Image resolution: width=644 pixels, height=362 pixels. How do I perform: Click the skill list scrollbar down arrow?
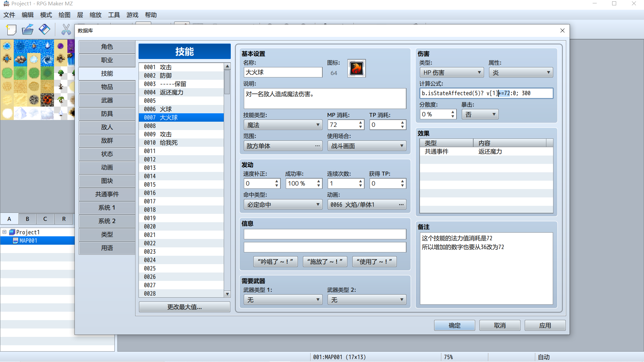click(227, 294)
